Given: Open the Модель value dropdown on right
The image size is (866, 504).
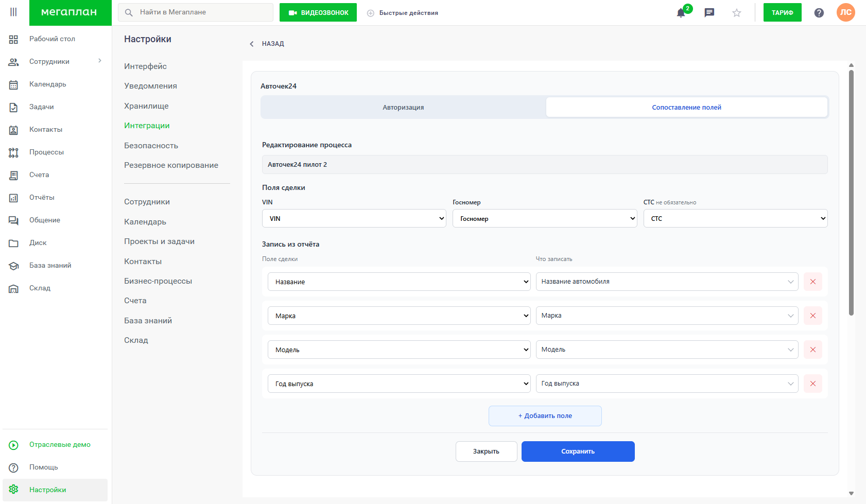Looking at the screenshot, I should tap(667, 350).
